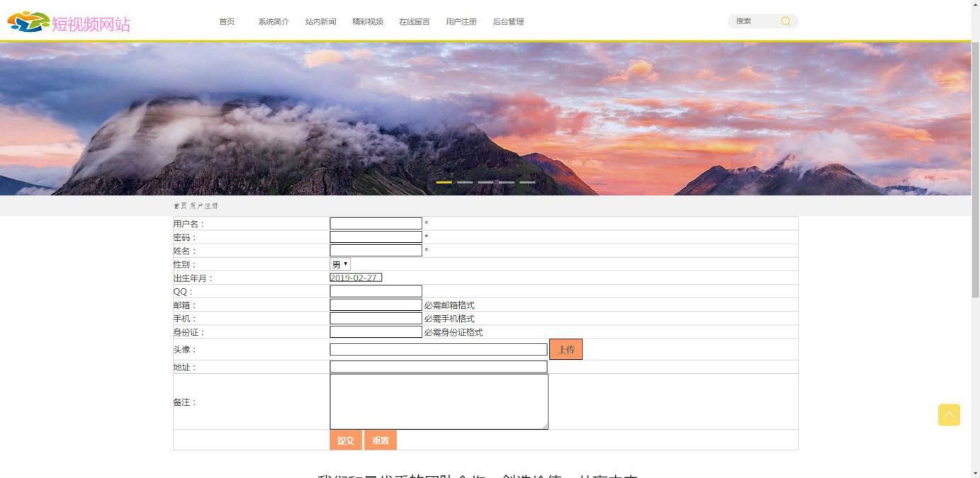Focus the 密码 input field
Viewport: 980px width, 478px height.
click(x=376, y=237)
